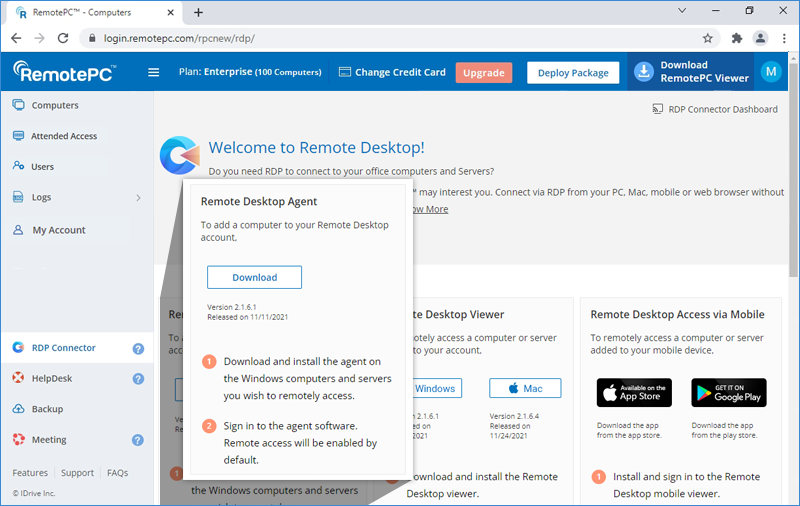Click the browser forward arrow
The width and height of the screenshot is (800, 506).
[39, 38]
